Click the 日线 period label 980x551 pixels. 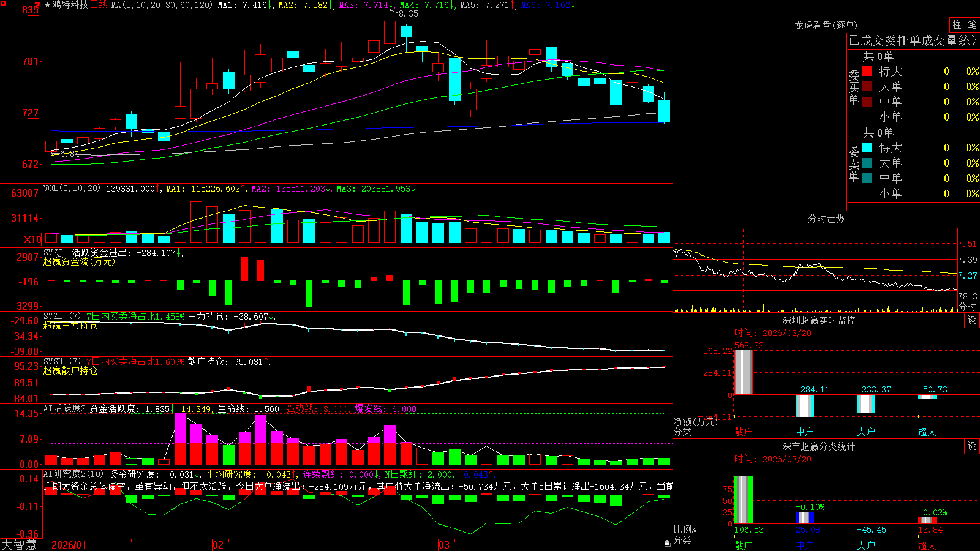pos(99,5)
